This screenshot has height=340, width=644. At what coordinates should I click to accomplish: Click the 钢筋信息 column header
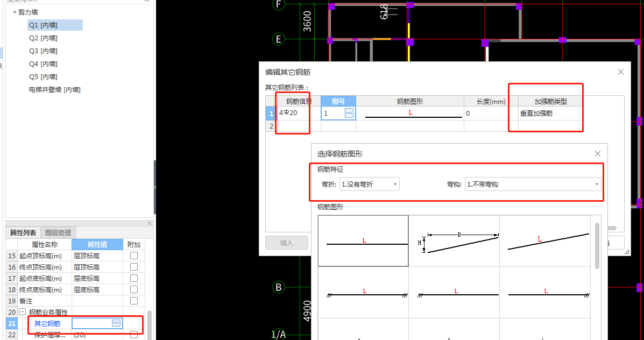pyautogui.click(x=299, y=102)
